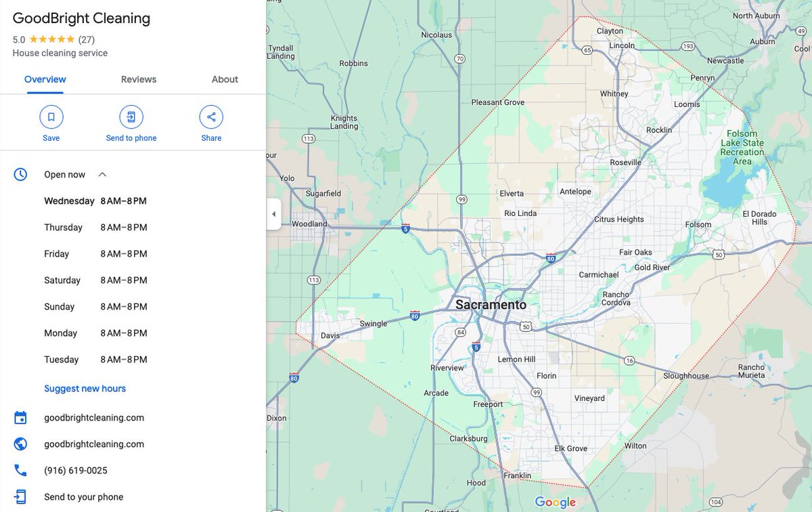Screen dimensions: 812x512
Task: Select Tuesday hours row
Action: [x=95, y=360]
